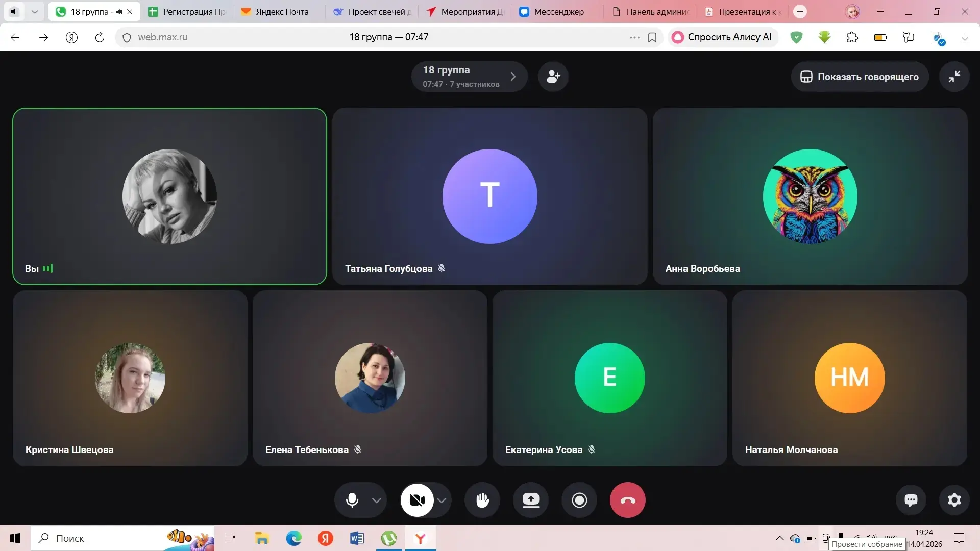Minimize the call view
This screenshot has width=980, height=551.
(954, 77)
